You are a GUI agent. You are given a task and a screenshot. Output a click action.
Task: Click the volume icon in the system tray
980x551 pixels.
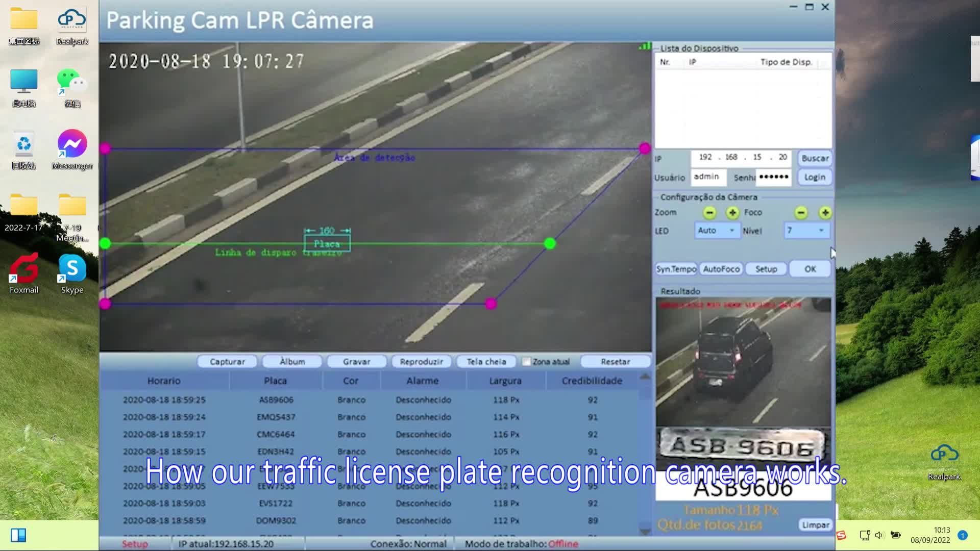[879, 535]
